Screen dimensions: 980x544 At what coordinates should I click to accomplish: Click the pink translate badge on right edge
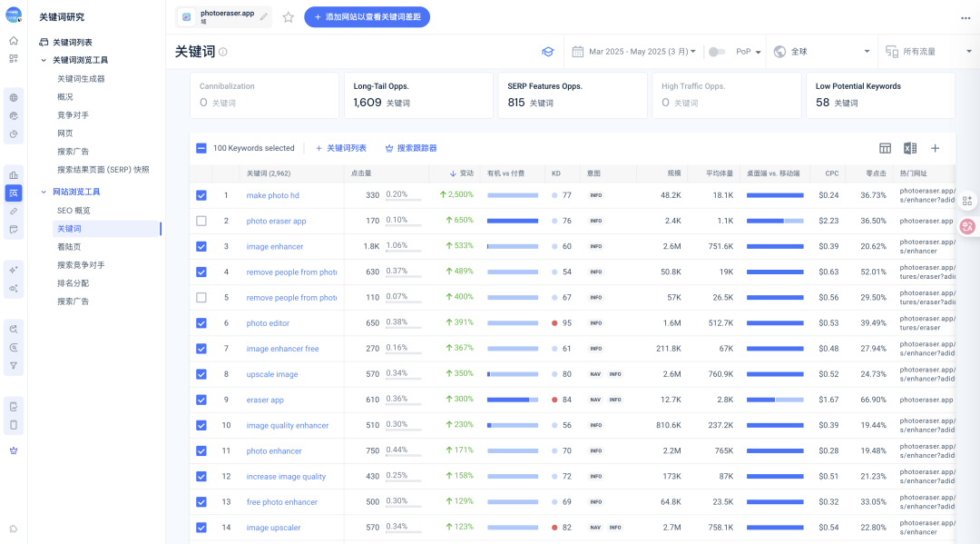tap(967, 226)
